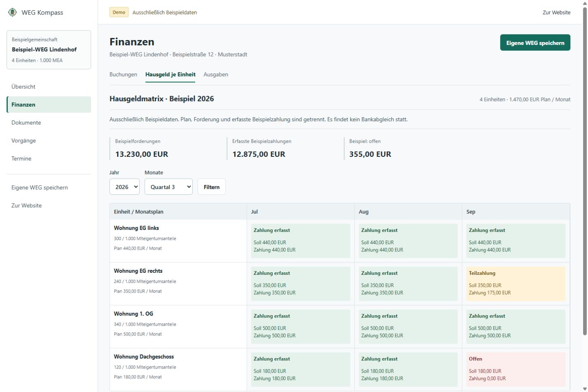Open Wohnung 1. OG September payment cell
The width and height of the screenshot is (588, 392).
(x=516, y=327)
